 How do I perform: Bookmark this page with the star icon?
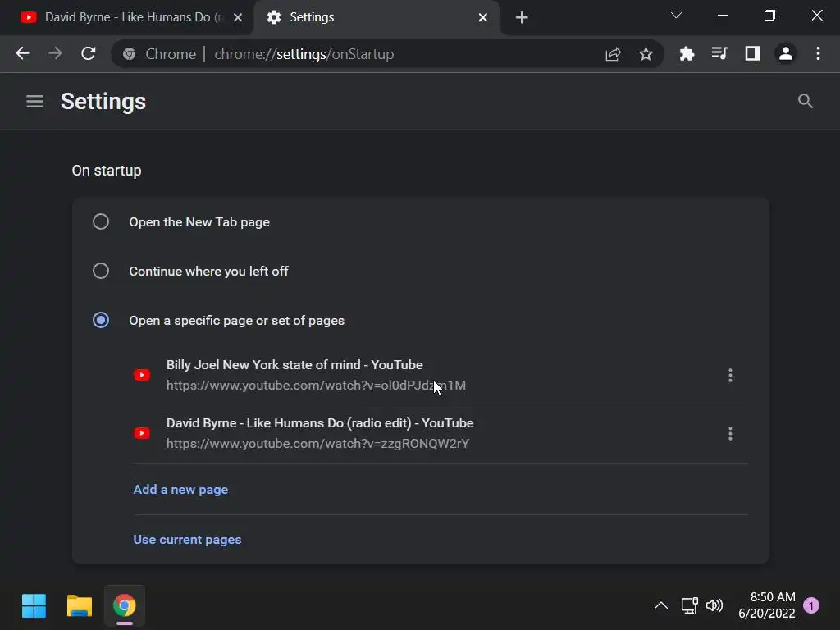(646, 54)
